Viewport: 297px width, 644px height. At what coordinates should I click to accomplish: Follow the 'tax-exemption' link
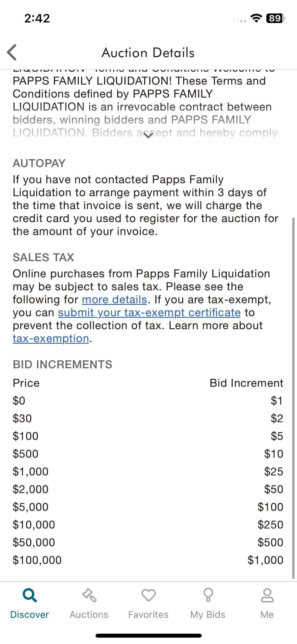[51, 338]
